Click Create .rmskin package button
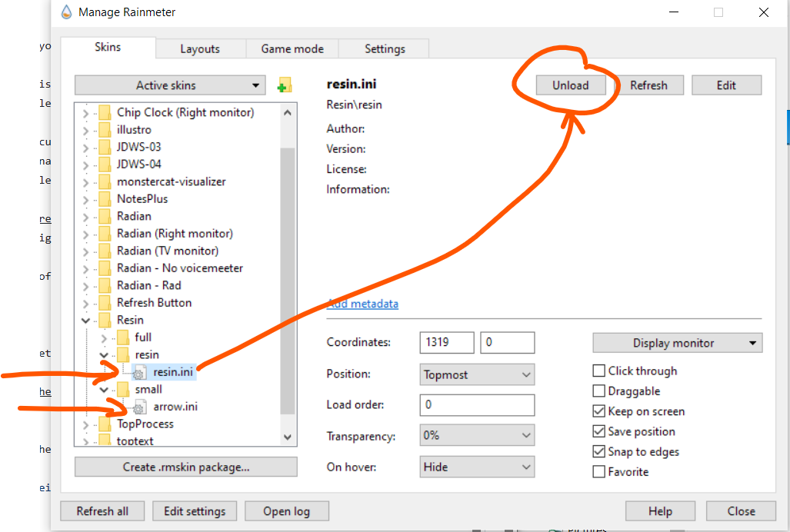The width and height of the screenshot is (790, 532). coord(186,467)
